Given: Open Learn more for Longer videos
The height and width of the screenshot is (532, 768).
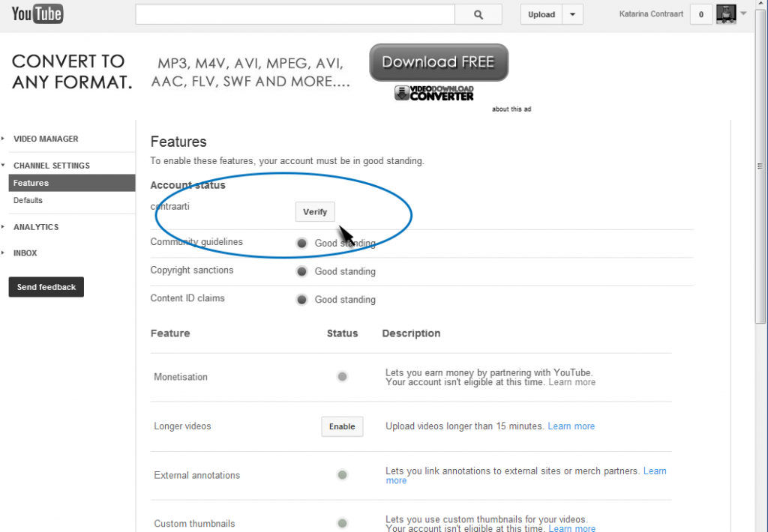Looking at the screenshot, I should [571, 426].
